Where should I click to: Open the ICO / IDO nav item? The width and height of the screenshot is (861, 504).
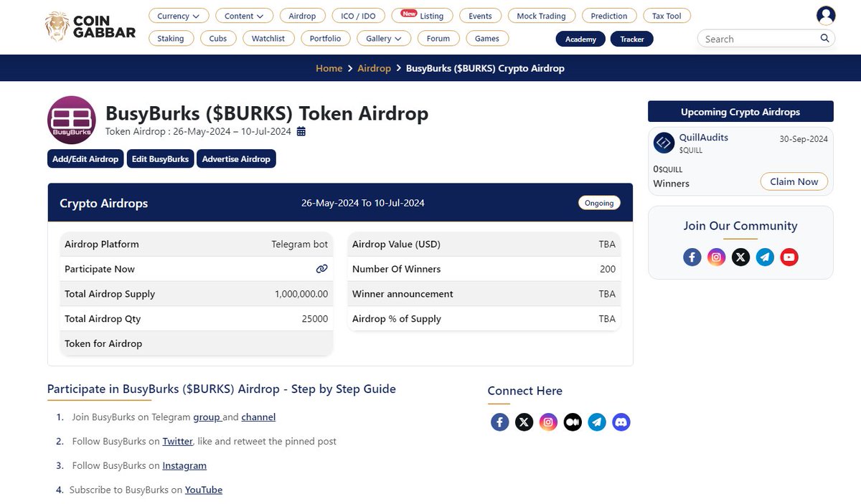pyautogui.click(x=359, y=16)
